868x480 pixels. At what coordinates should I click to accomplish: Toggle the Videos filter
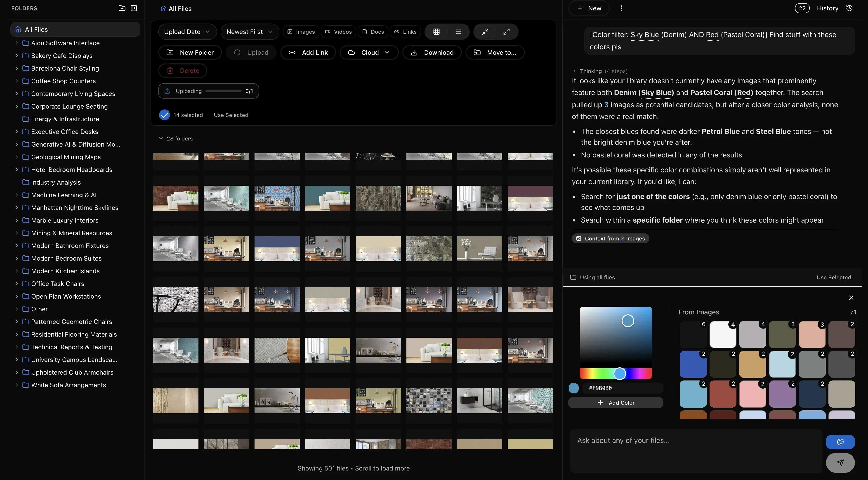(x=338, y=31)
